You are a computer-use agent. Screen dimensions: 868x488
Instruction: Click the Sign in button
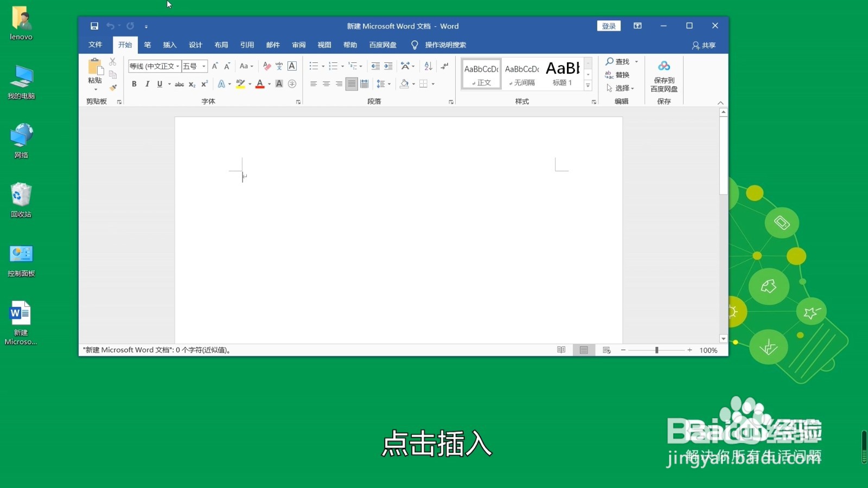tap(609, 26)
